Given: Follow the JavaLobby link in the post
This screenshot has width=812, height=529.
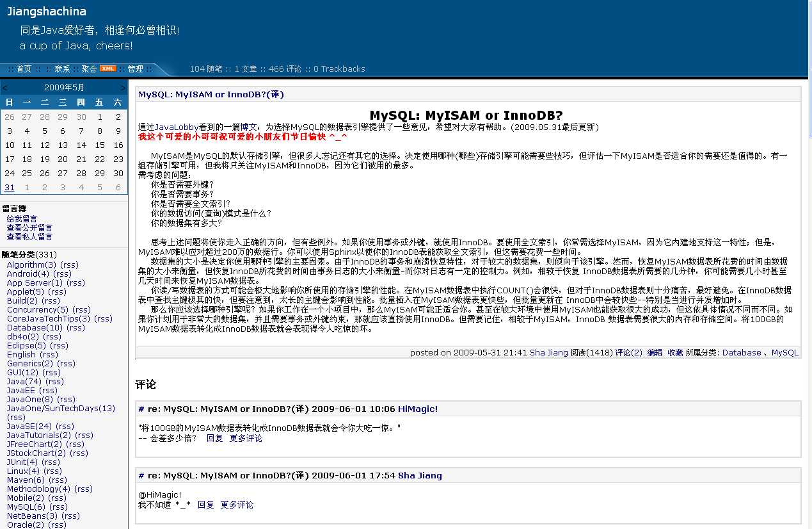Looking at the screenshot, I should 176,127.
